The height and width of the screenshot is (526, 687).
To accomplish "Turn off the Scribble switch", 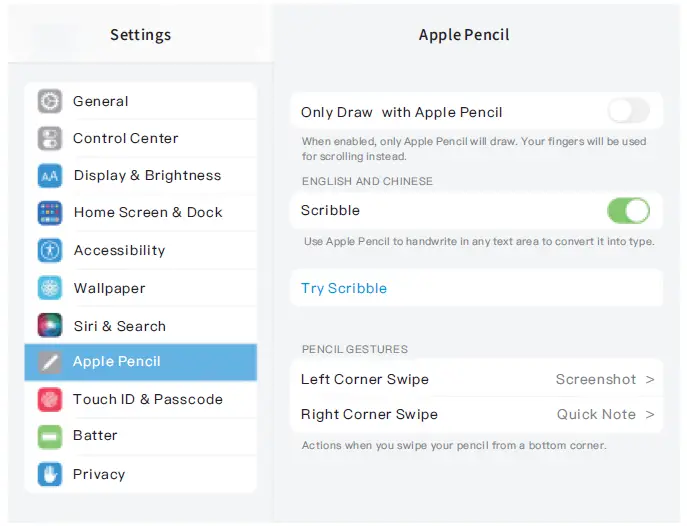I will (x=628, y=211).
